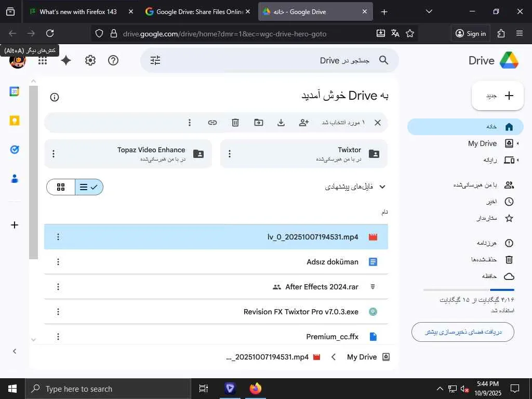Viewport: 532px width, 399px height.
Task: Click My Drive breadcrumb at bottom
Action: click(x=368, y=357)
